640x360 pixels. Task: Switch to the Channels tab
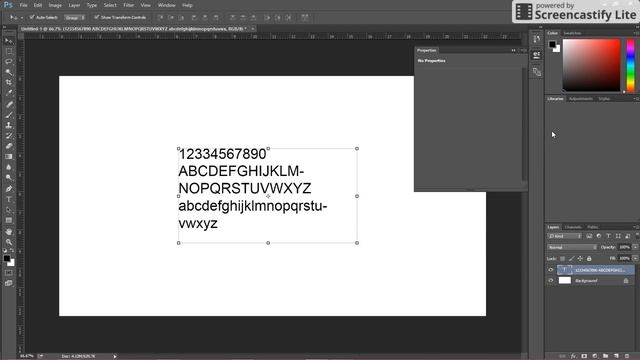[x=573, y=227]
